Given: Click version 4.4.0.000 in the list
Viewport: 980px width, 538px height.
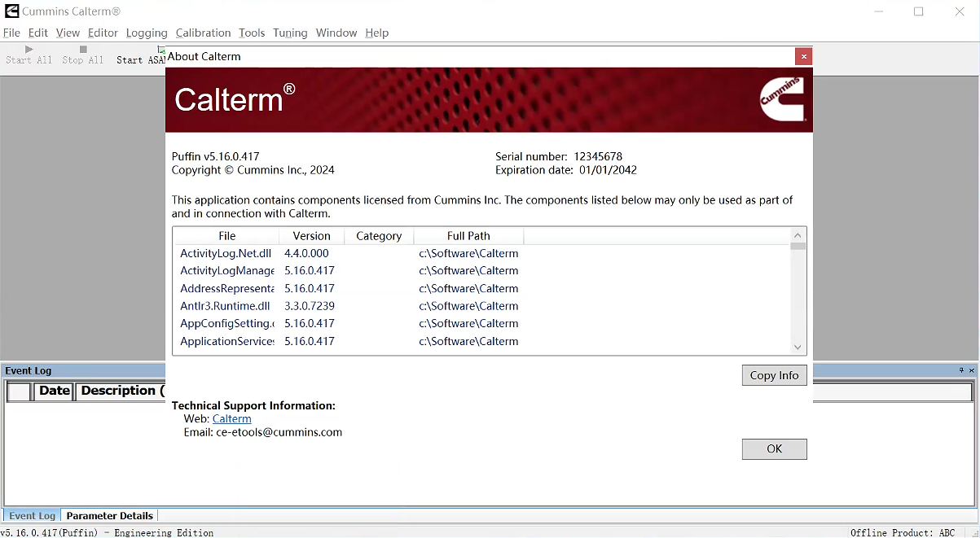Looking at the screenshot, I should click(306, 253).
